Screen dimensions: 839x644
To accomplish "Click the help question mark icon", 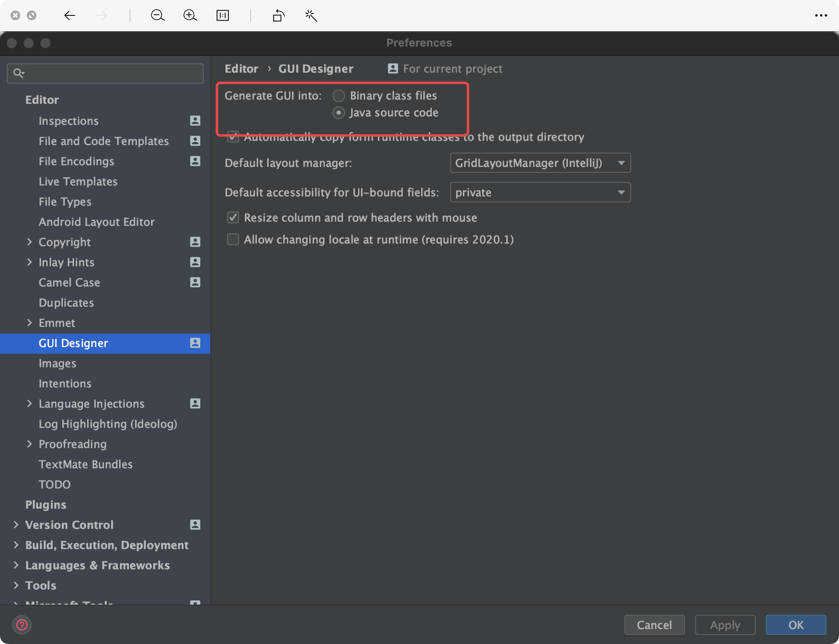I will [22, 625].
